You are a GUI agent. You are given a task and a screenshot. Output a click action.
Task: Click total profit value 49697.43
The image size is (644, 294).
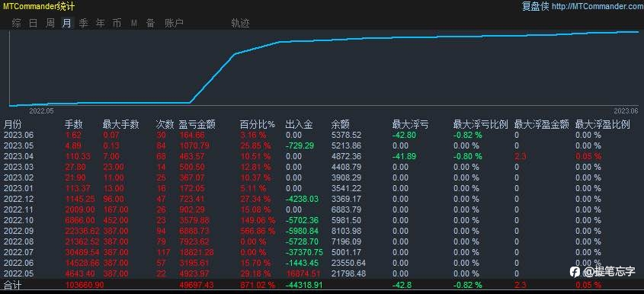coord(197,286)
